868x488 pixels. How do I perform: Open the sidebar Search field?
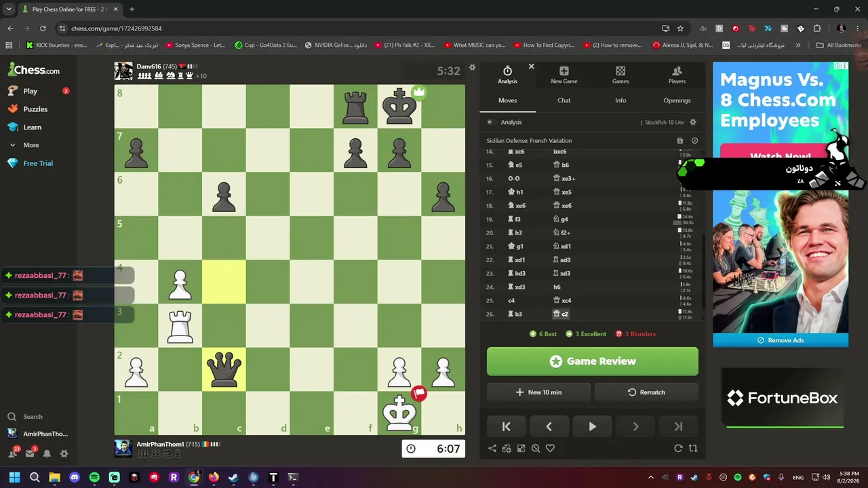(x=33, y=417)
